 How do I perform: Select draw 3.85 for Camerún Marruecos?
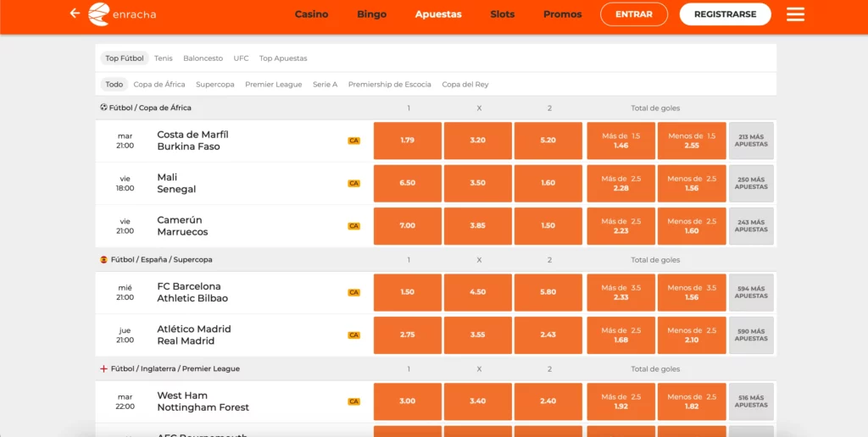478,225
